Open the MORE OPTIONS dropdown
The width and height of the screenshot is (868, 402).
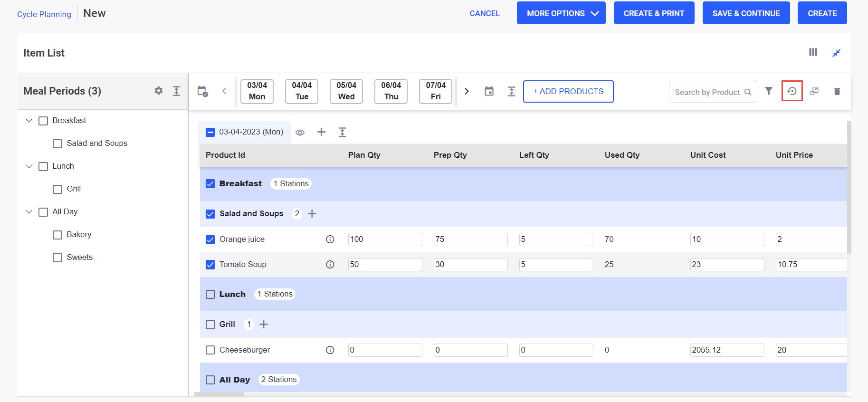click(561, 13)
